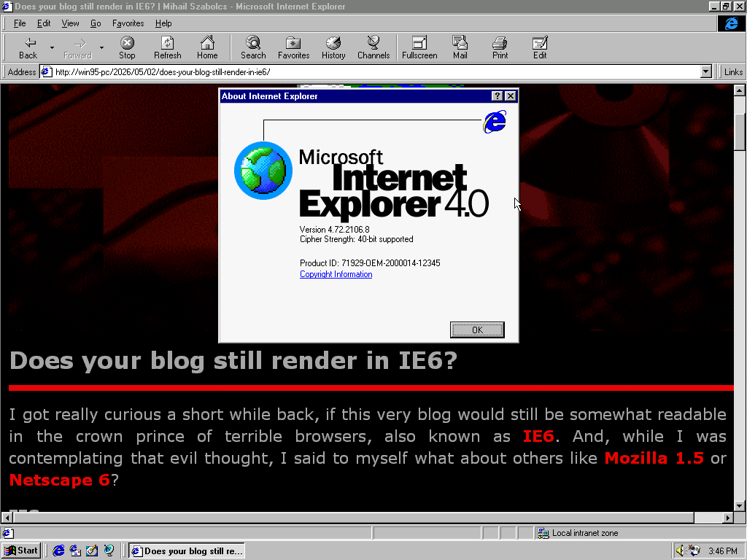Launch Outlook Express from Quick Launch

coord(75,551)
